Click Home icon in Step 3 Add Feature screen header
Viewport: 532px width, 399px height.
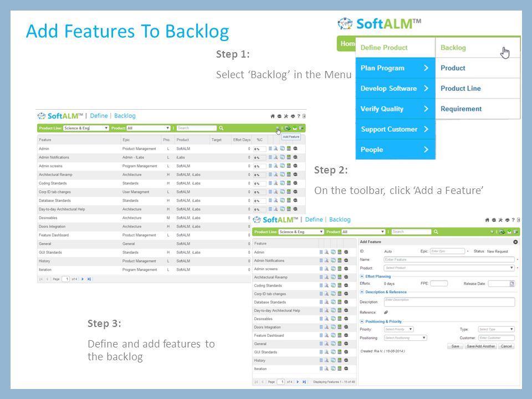coord(487,220)
